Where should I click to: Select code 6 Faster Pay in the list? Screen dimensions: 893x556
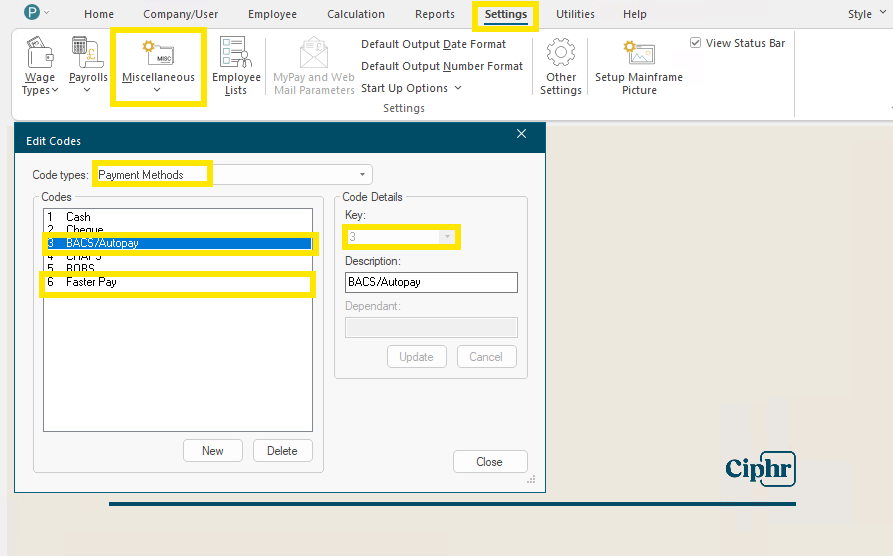(x=178, y=282)
